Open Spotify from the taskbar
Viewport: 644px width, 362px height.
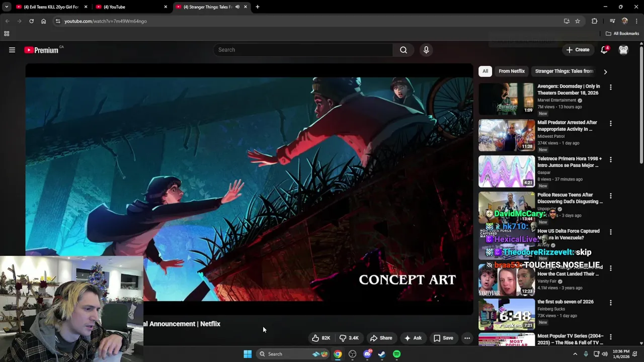(x=396, y=354)
